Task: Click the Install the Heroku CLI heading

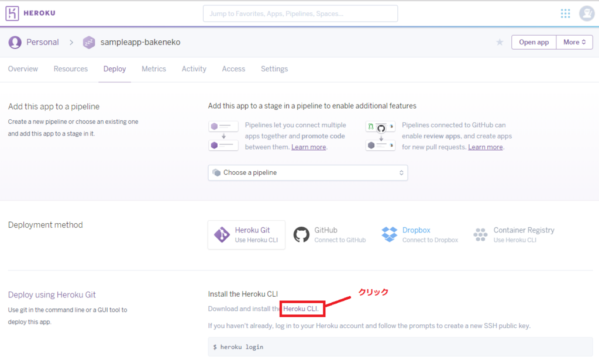Action: point(243,294)
